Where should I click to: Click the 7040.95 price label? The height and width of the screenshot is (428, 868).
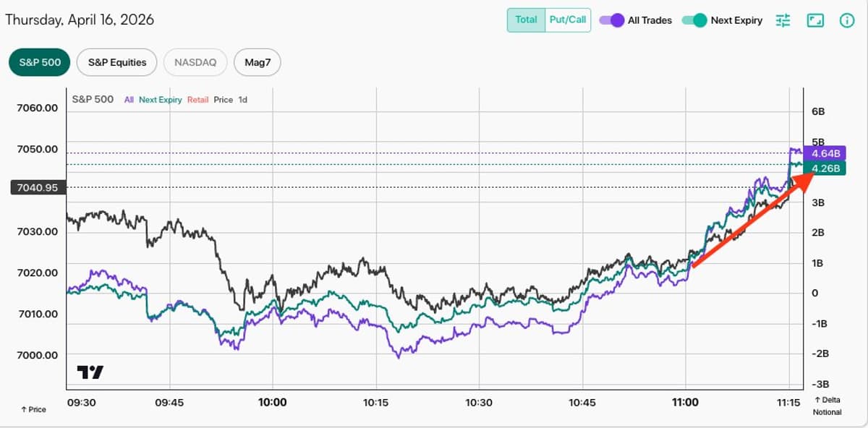coord(38,188)
